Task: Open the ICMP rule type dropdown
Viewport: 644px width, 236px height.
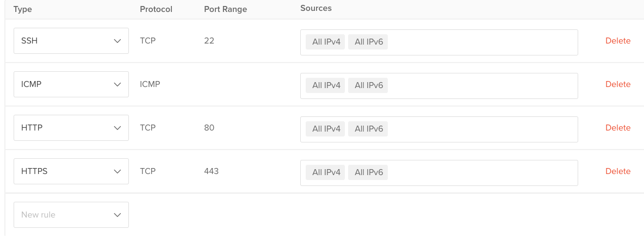Action: 71,84
